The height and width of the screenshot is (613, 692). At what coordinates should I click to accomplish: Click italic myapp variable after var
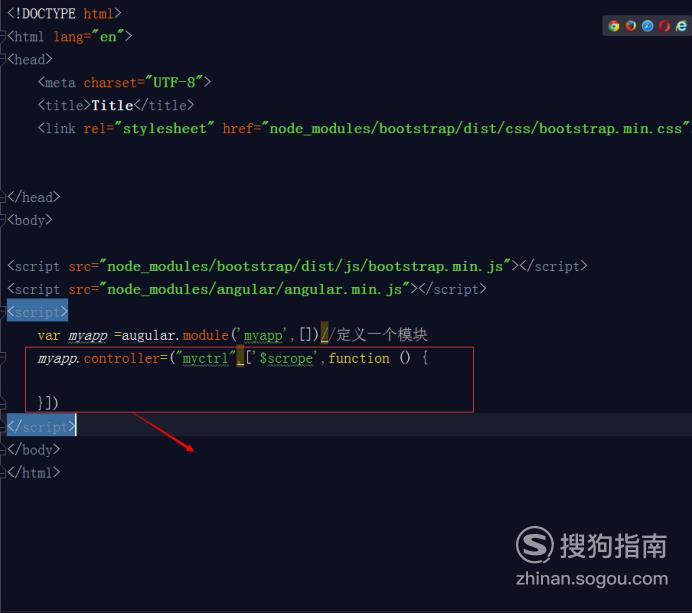(x=88, y=336)
